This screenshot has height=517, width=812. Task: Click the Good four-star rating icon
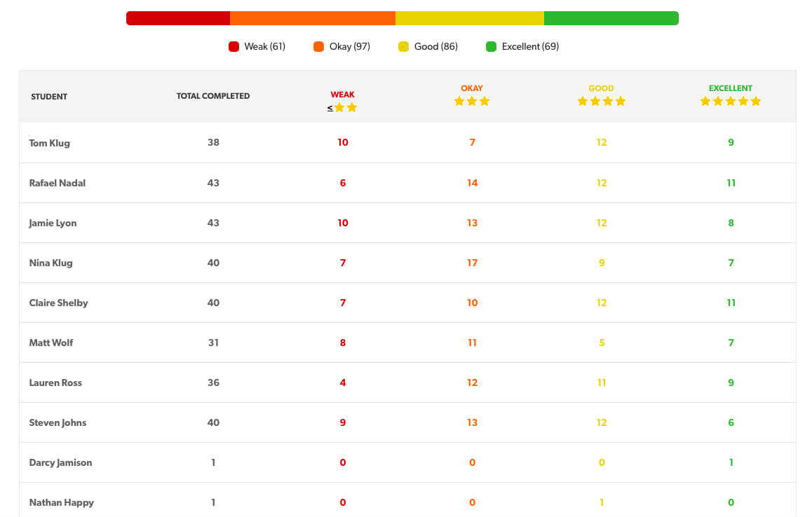(601, 101)
